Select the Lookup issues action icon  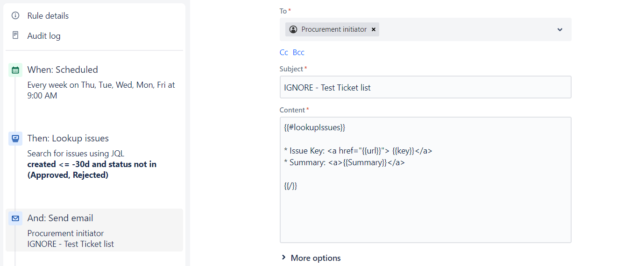pos(15,139)
